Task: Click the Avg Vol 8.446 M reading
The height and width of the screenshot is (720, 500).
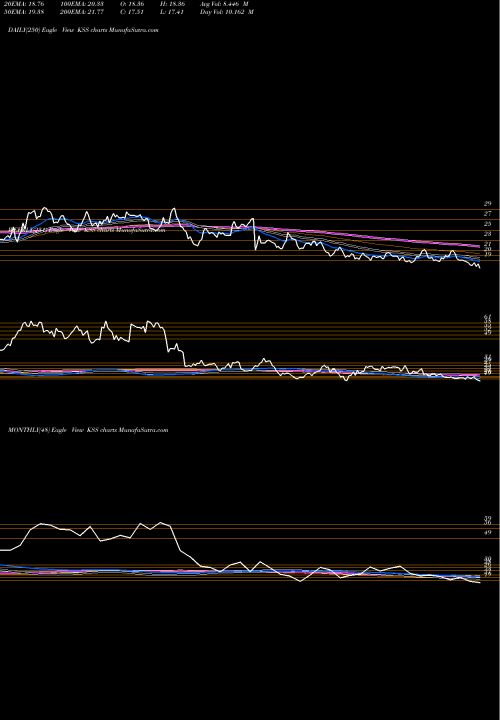Action: pos(224,3)
